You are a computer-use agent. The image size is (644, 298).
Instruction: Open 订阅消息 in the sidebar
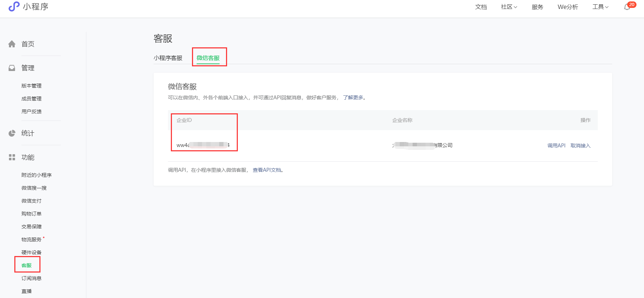click(x=32, y=278)
